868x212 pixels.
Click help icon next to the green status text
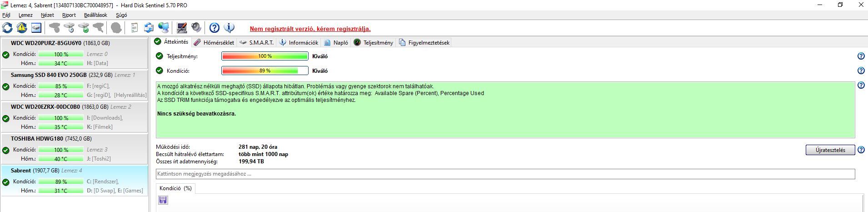pos(861,86)
